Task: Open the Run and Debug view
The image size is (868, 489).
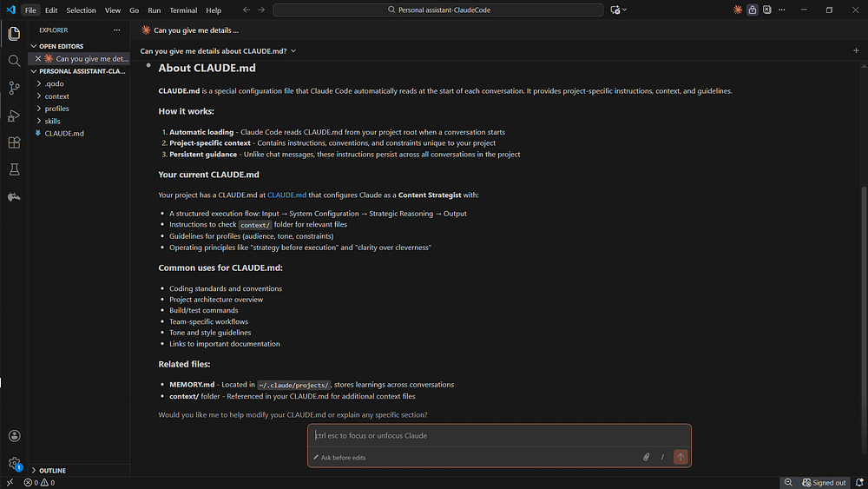Action: tap(15, 116)
